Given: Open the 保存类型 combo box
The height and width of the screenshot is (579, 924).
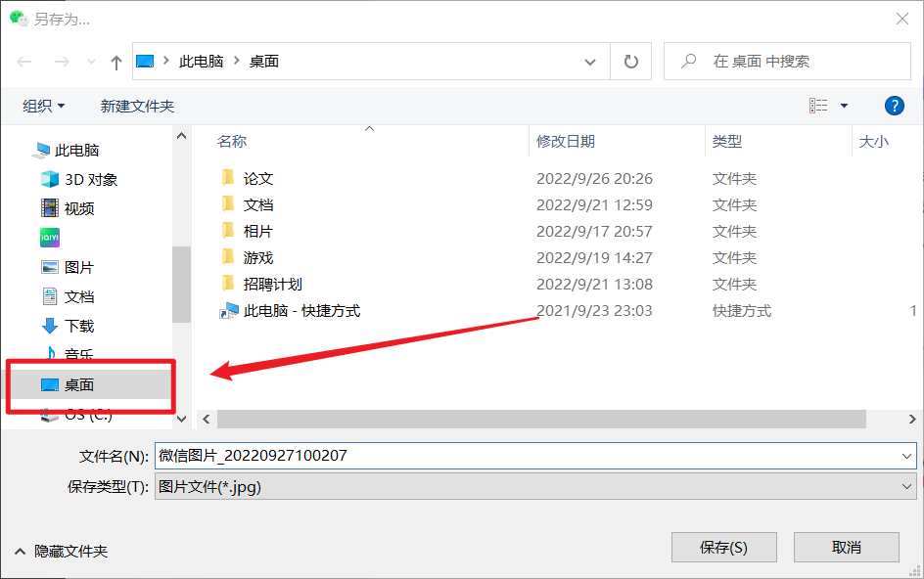Looking at the screenshot, I should coord(535,487).
